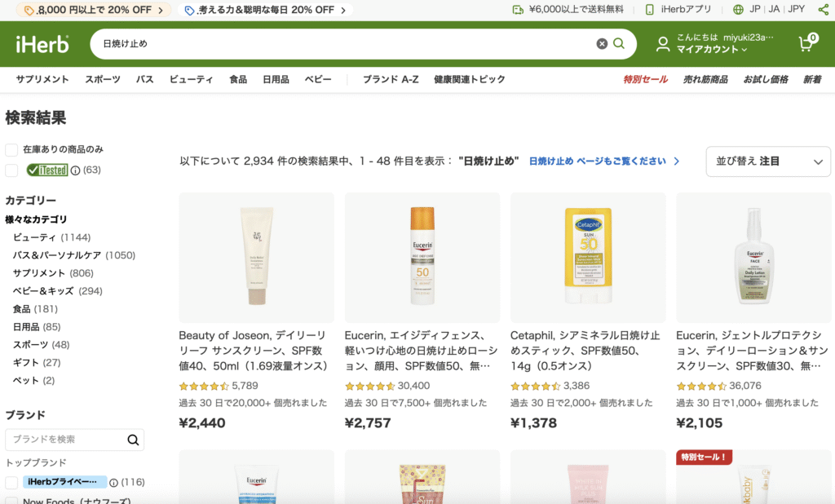Clear the search box text
The image size is (835, 504).
click(x=602, y=44)
